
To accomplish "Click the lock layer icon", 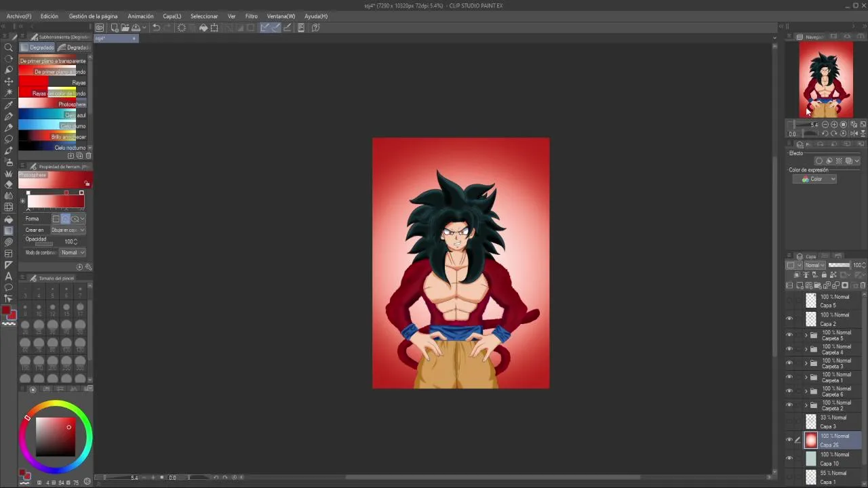I will (825, 275).
